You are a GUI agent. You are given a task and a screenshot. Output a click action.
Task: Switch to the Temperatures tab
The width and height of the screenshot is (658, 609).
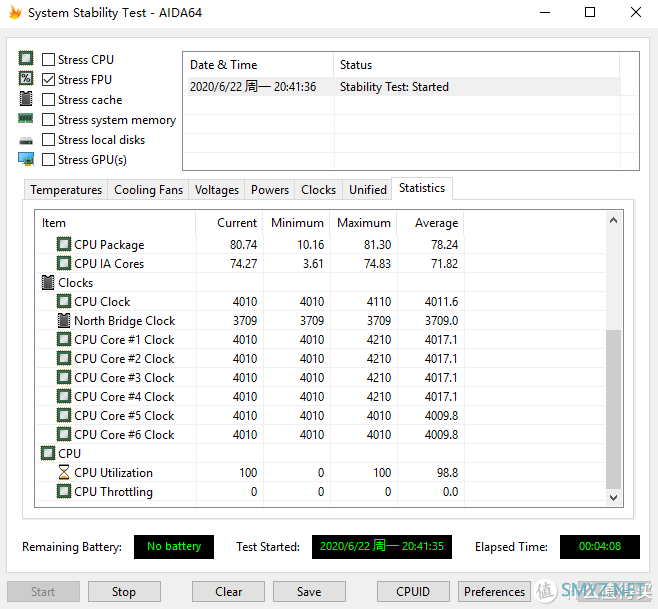(x=66, y=190)
